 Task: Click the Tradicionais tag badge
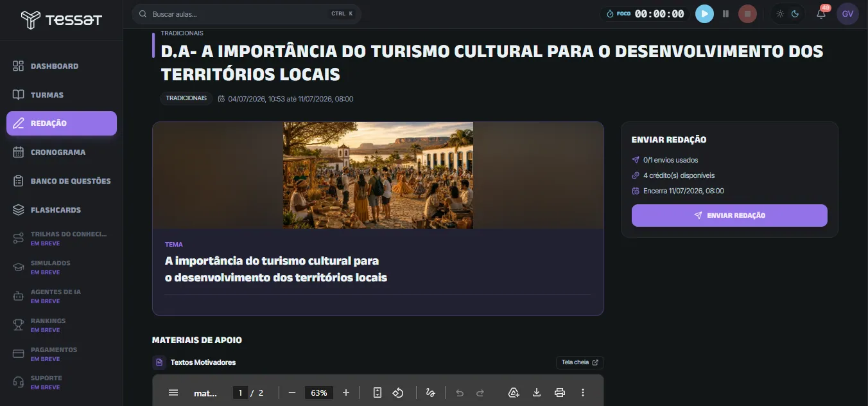pos(186,98)
